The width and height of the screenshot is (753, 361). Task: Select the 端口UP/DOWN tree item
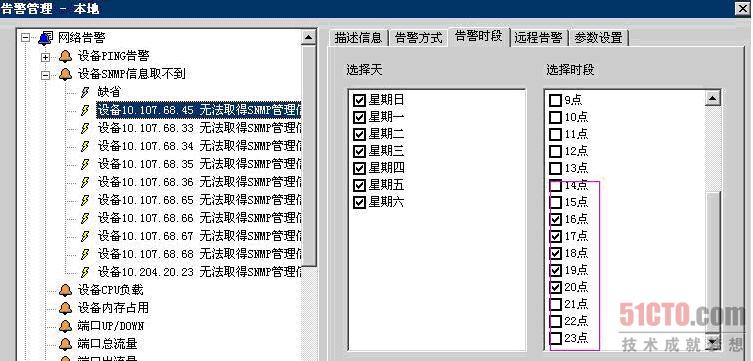click(110, 326)
